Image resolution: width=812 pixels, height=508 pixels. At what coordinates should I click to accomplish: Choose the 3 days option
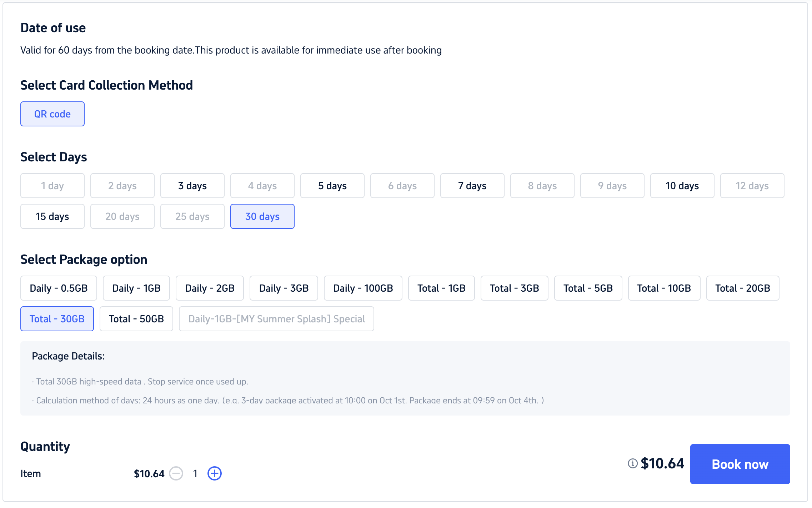pos(192,186)
